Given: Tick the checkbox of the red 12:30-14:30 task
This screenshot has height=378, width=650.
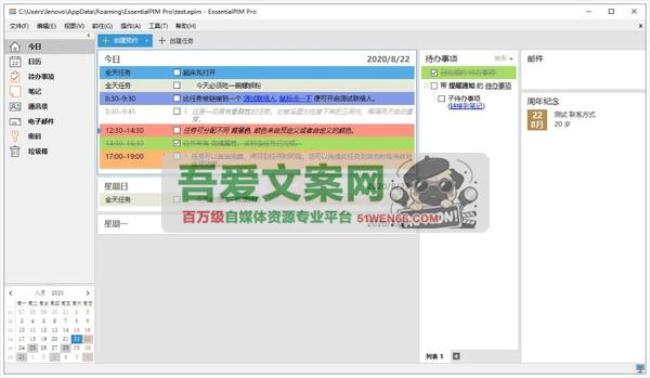Looking at the screenshot, I should pyautogui.click(x=177, y=131).
